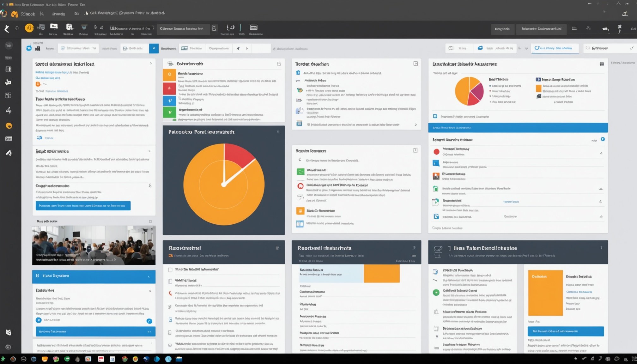Click the red circle icon in right list
Screen dimensions: 637x364
(436, 152)
